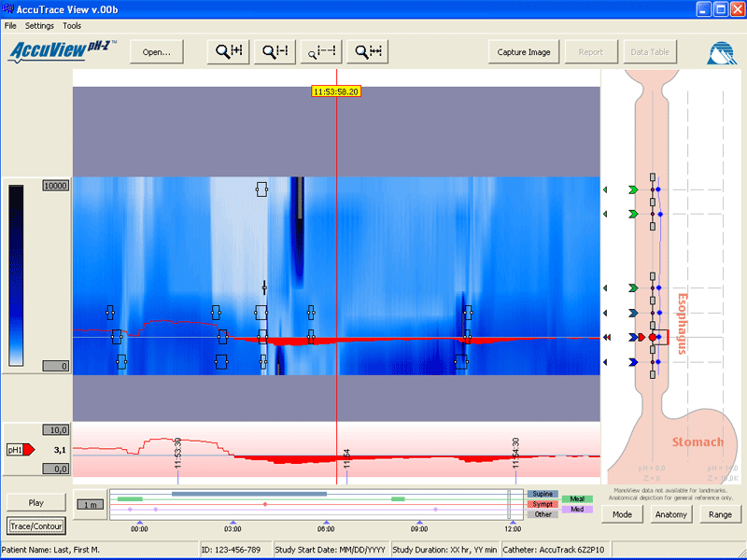
Task: Click the pH1 value 3,1 readout
Action: click(x=60, y=450)
